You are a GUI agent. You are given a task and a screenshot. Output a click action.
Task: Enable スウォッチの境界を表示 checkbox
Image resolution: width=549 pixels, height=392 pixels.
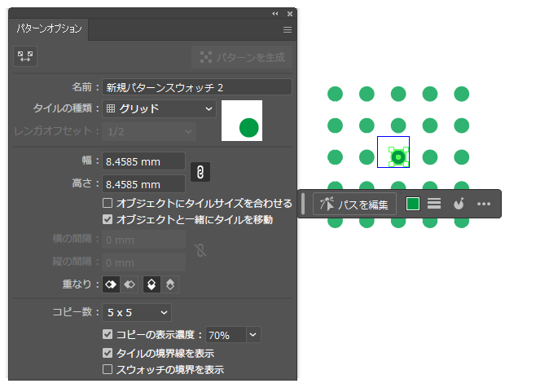[x=108, y=369]
